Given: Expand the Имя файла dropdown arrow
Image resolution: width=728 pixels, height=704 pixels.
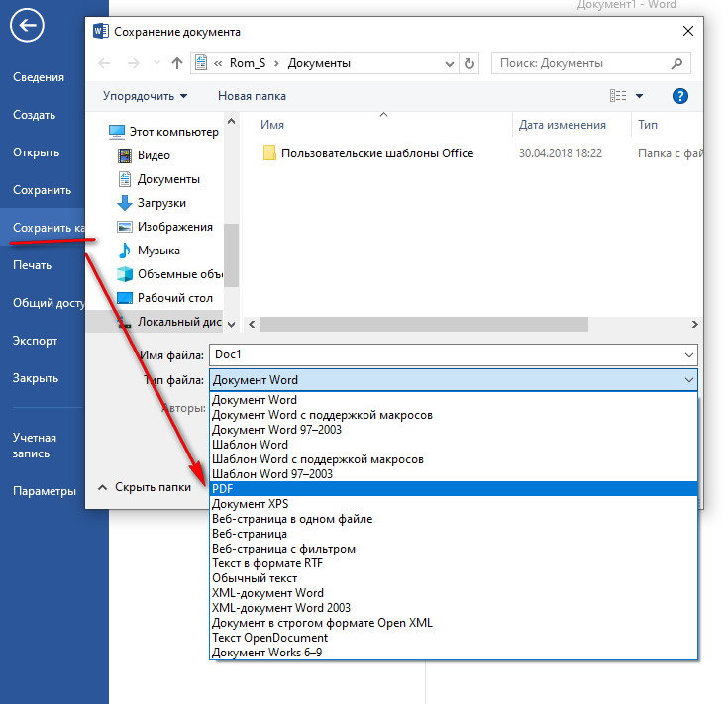Looking at the screenshot, I should 688,355.
